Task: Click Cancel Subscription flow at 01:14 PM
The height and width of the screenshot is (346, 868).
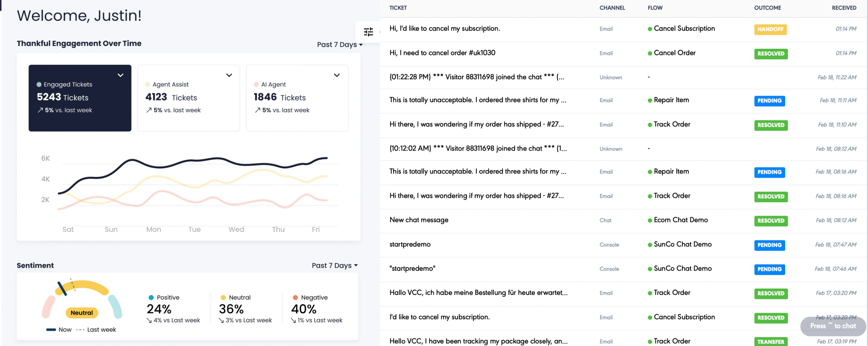Action: click(684, 28)
